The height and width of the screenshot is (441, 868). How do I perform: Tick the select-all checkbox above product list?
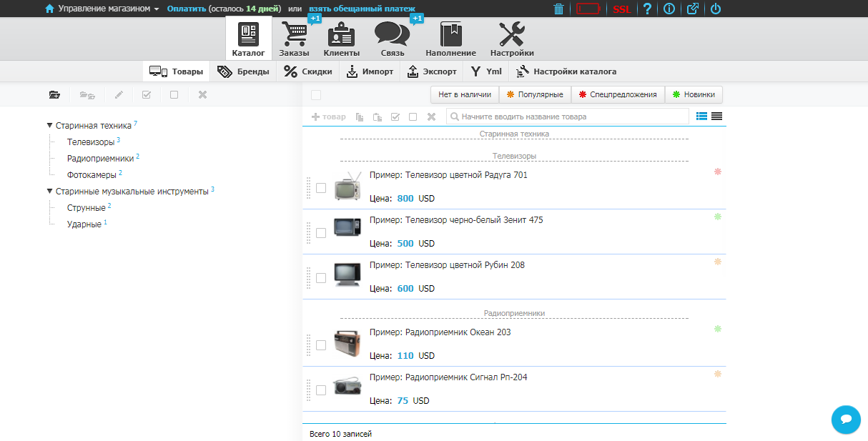coord(316,95)
